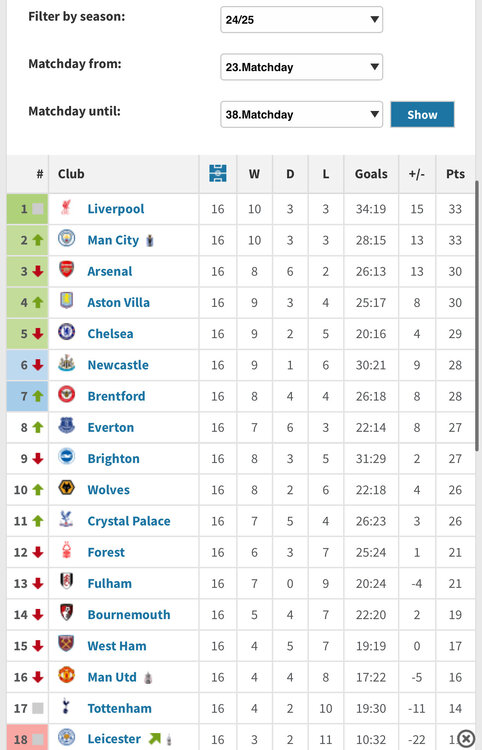Click the Goals column header
482x750 pixels.
[x=371, y=174]
